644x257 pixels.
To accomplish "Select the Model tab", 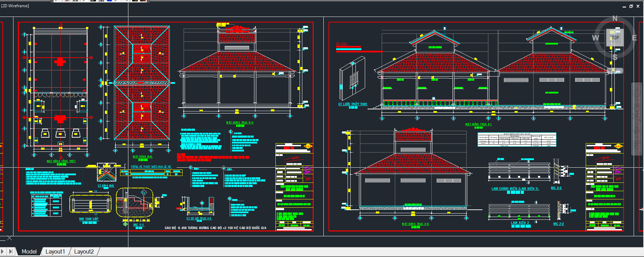I will (x=29, y=251).
